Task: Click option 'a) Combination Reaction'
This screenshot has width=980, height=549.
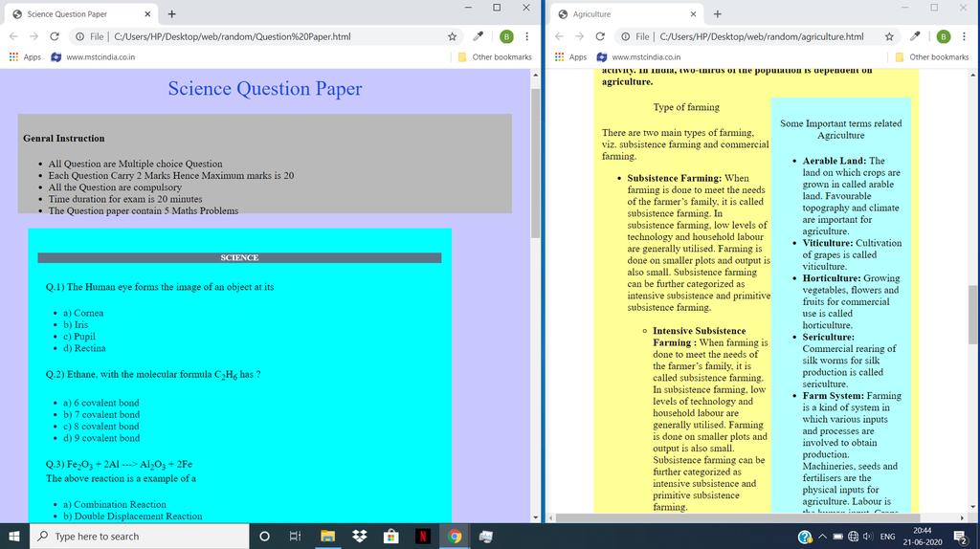Action: [115, 504]
